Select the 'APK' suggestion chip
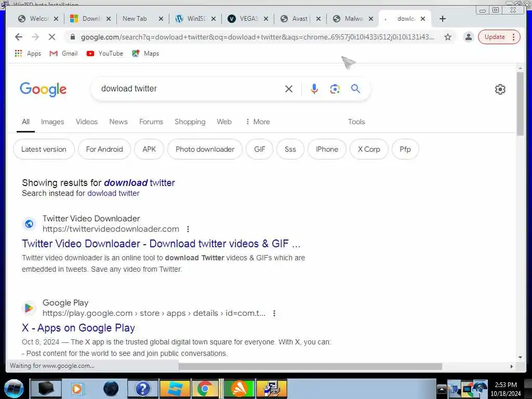Viewport: 532px width, 399px height. [149, 149]
